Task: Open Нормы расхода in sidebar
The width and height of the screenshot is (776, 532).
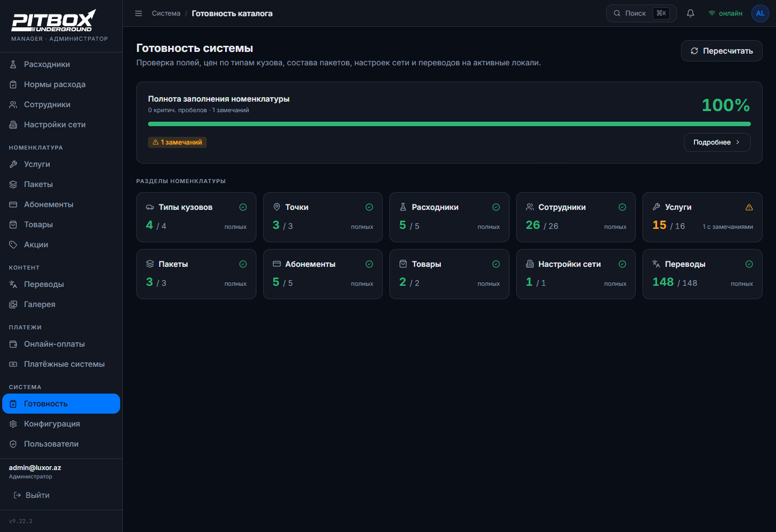Action: (61, 84)
